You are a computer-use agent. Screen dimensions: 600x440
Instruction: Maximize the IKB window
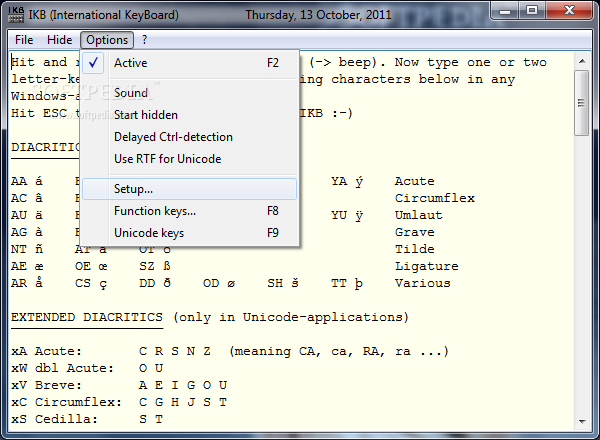click(532, 11)
